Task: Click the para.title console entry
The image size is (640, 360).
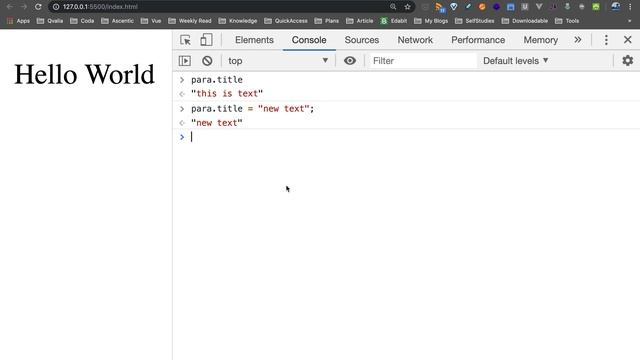Action: pos(217,80)
